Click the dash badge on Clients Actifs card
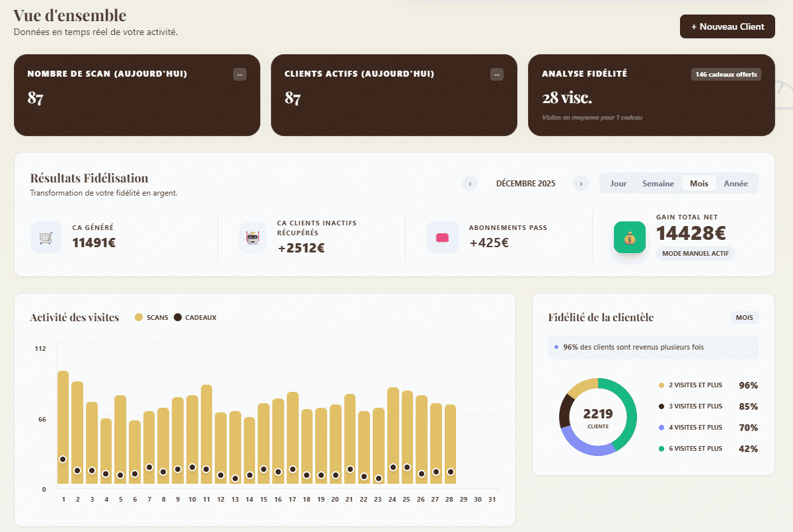Viewport: 793px width, 532px height. point(497,75)
